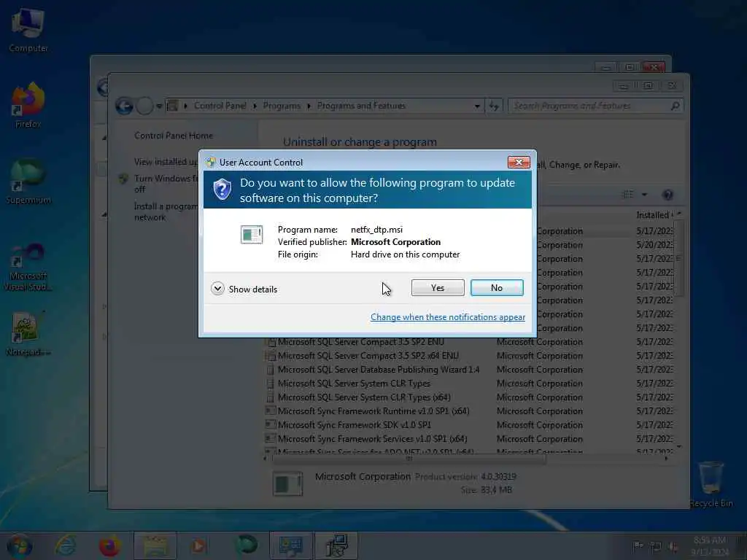The height and width of the screenshot is (560, 747).
Task: Click the netfx_dtp.msi installer package icon
Action: [252, 234]
